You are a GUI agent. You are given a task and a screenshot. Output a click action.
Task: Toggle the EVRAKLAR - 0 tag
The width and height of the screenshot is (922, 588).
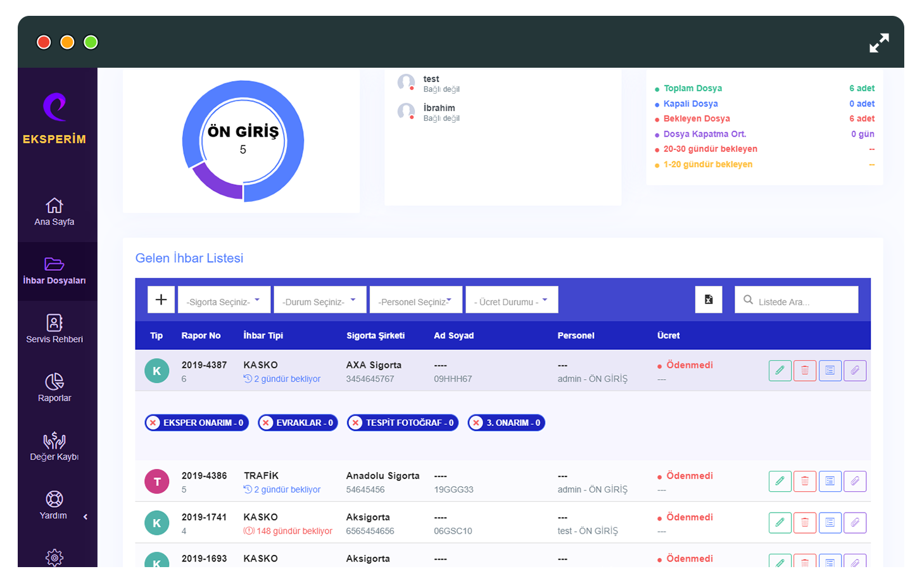click(x=298, y=423)
